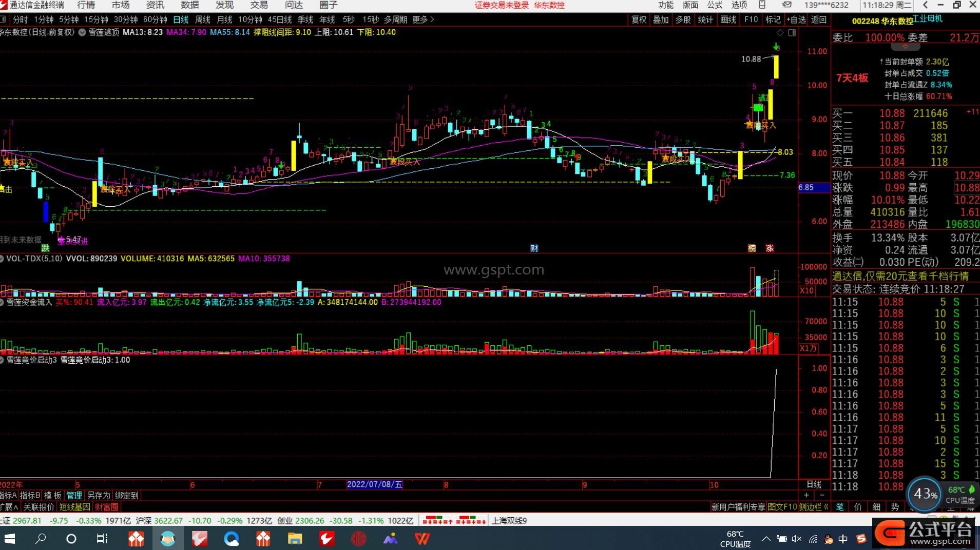This screenshot has width=980, height=550.
Task: Click the 画线 drawing tools button
Action: (728, 19)
